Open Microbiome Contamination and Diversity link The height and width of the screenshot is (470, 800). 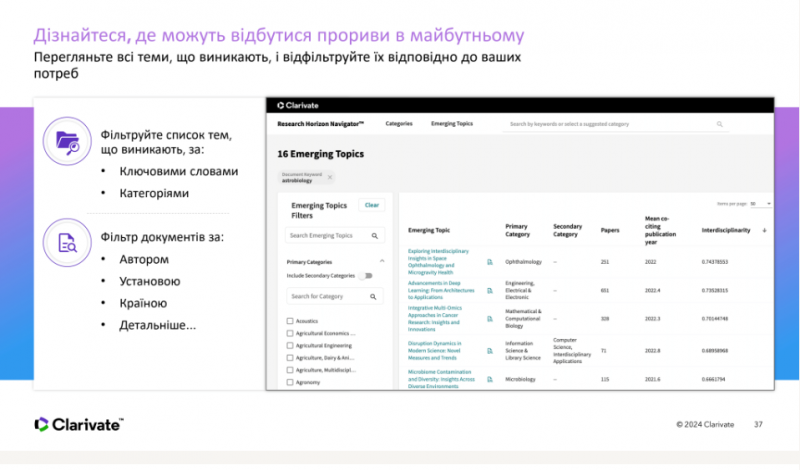click(x=441, y=379)
